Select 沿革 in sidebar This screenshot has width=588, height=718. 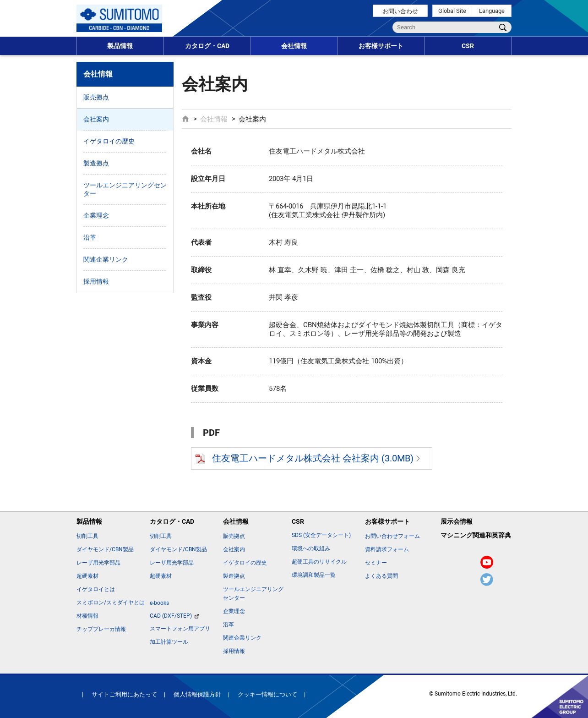click(x=125, y=238)
